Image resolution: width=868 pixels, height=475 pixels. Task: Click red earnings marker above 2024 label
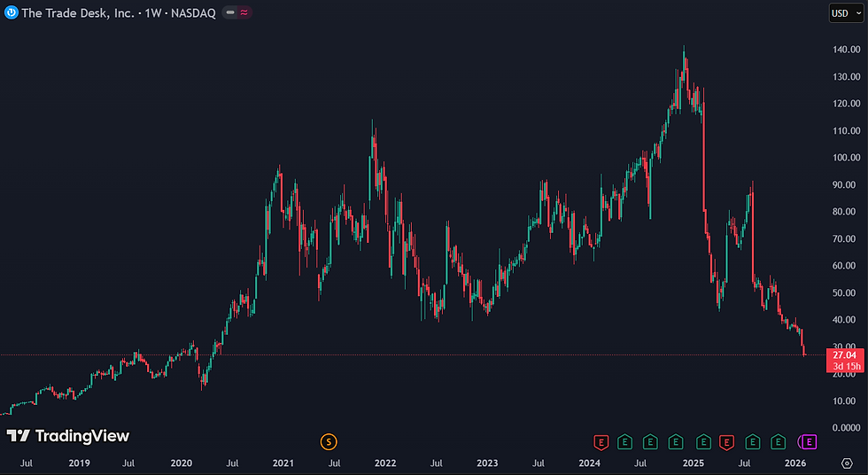point(601,442)
